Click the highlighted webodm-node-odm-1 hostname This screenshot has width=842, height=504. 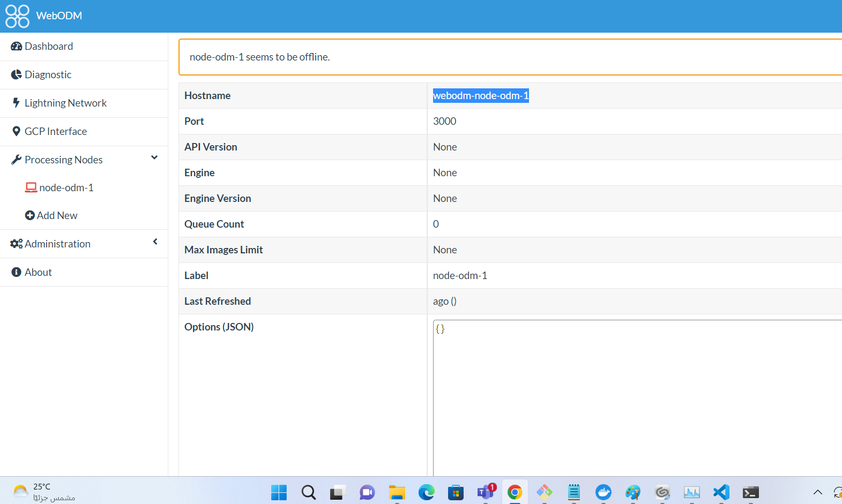point(480,96)
